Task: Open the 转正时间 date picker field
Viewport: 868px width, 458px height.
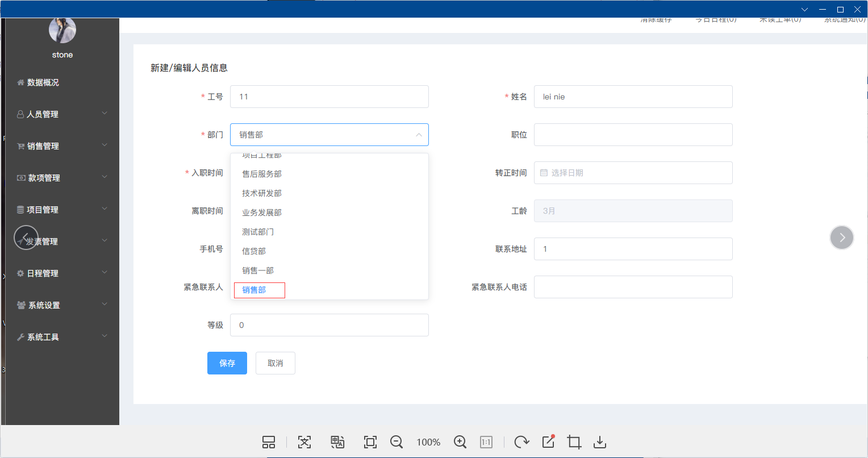Action: (x=633, y=173)
